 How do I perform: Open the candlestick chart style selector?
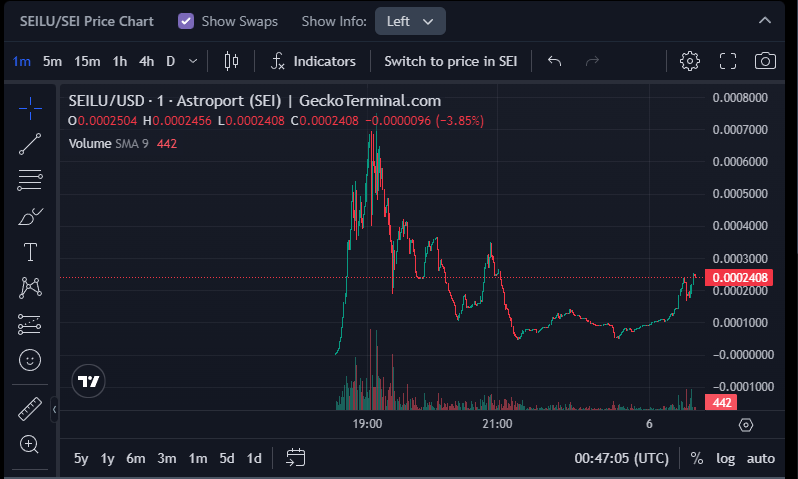click(232, 61)
